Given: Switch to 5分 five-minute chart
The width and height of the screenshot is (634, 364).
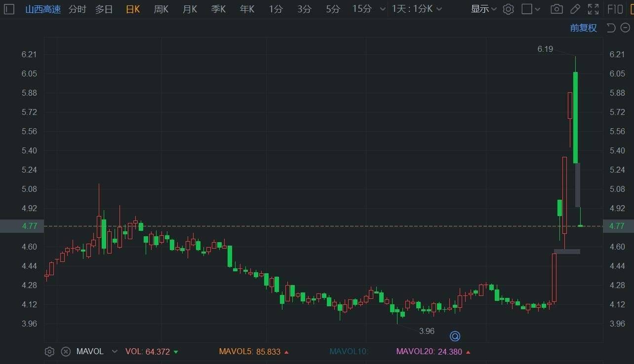Looking at the screenshot, I should pos(333,9).
